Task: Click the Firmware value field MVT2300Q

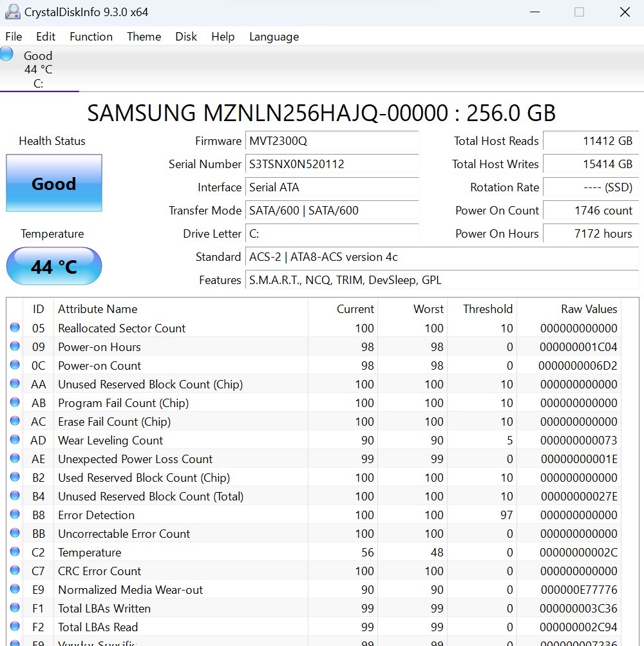Action: [x=332, y=141]
